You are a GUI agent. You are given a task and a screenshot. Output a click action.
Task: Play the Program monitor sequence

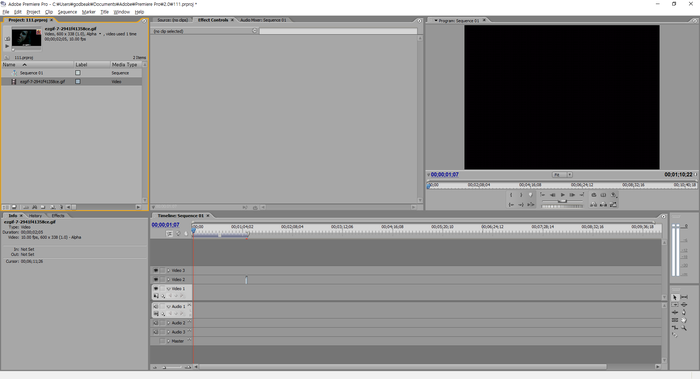click(x=562, y=195)
